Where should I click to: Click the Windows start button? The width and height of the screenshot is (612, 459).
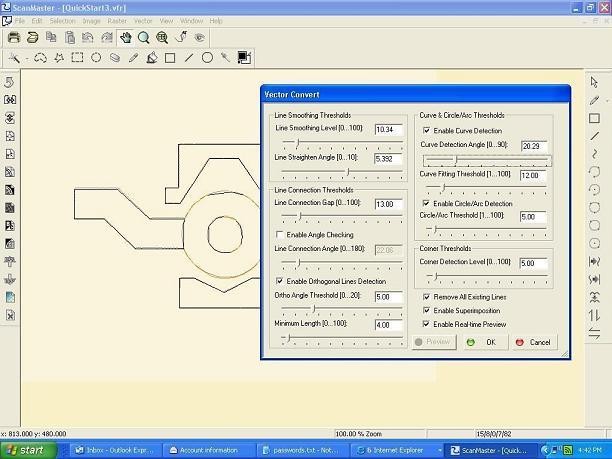27,450
